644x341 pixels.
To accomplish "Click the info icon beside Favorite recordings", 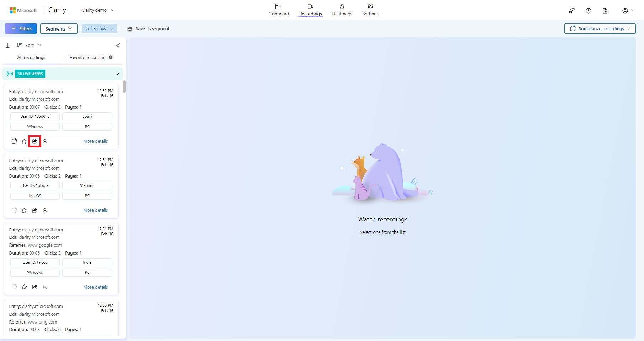I will [111, 57].
